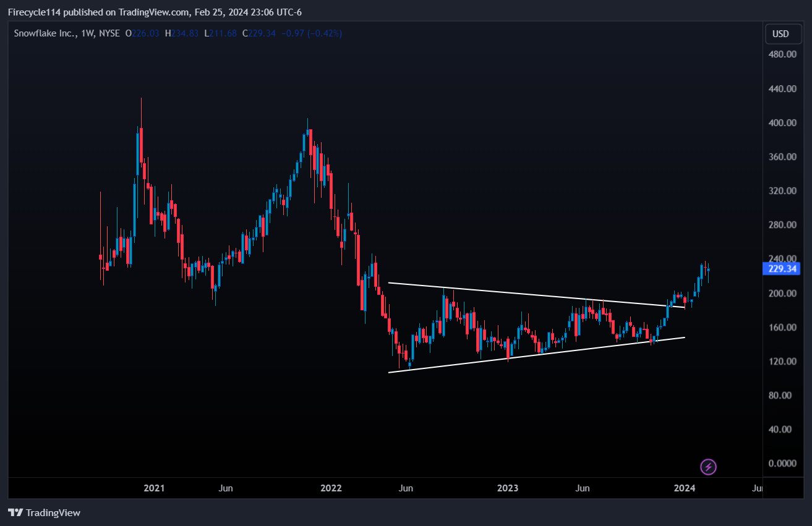Click the purple lightning bolt icon
The width and height of the screenshot is (812, 526).
coord(708,467)
